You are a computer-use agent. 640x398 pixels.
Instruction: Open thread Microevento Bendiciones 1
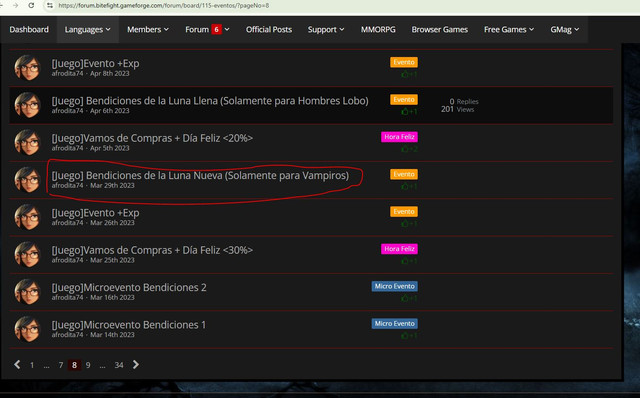tap(129, 325)
